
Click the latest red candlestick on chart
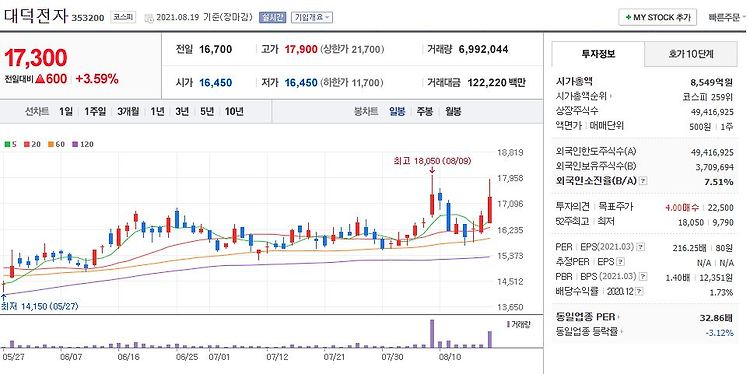[x=490, y=209]
